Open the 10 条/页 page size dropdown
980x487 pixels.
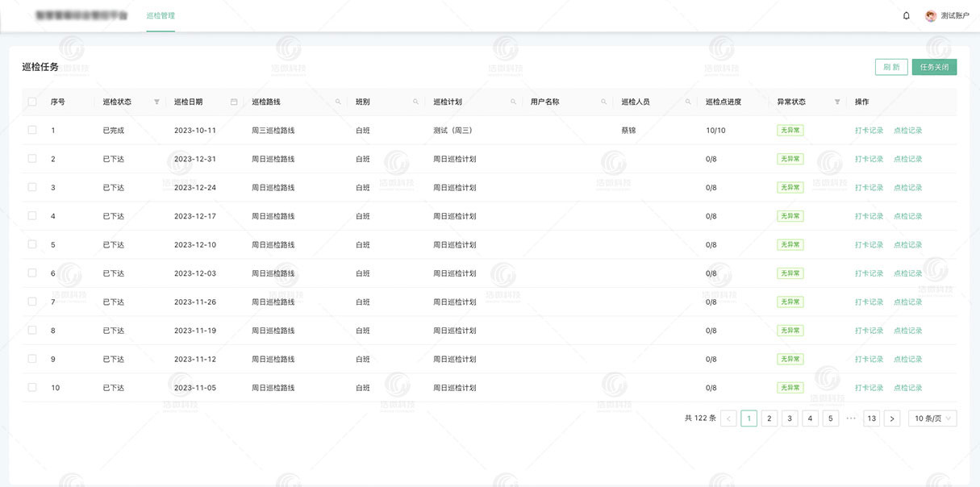coord(932,418)
